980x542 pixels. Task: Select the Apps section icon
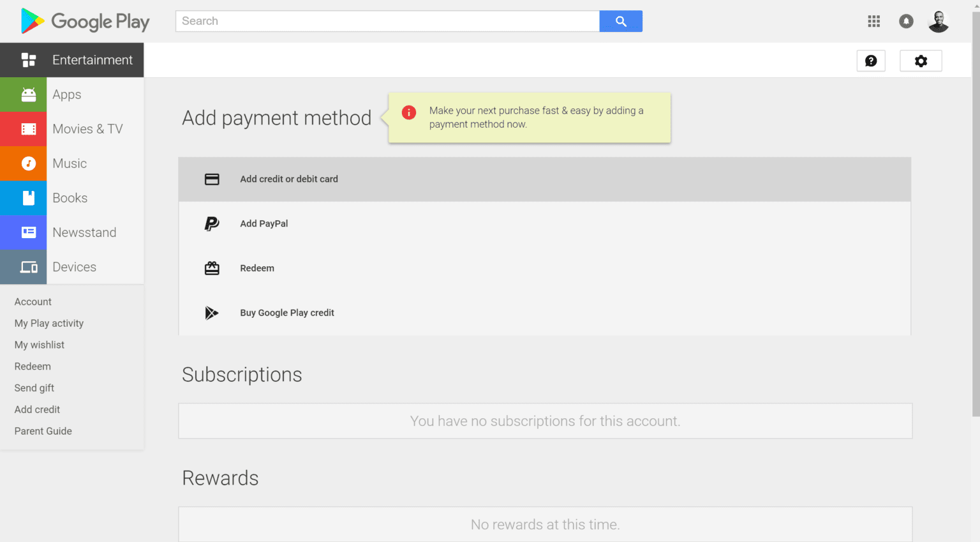click(x=24, y=94)
